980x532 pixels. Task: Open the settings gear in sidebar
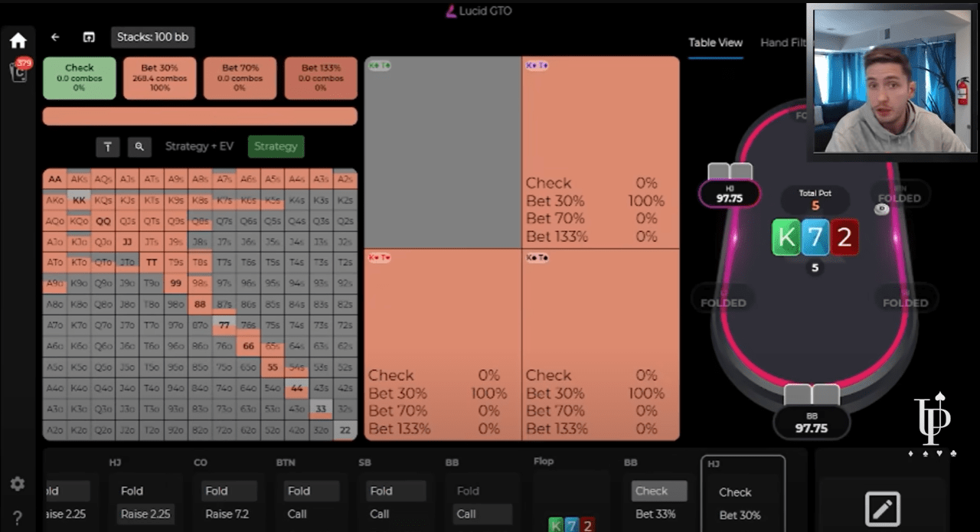click(x=18, y=484)
